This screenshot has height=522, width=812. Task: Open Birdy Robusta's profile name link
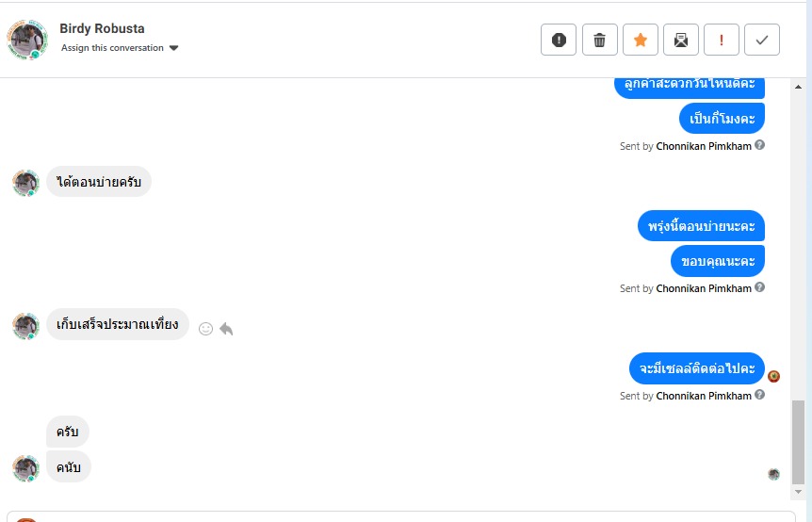pos(102,28)
